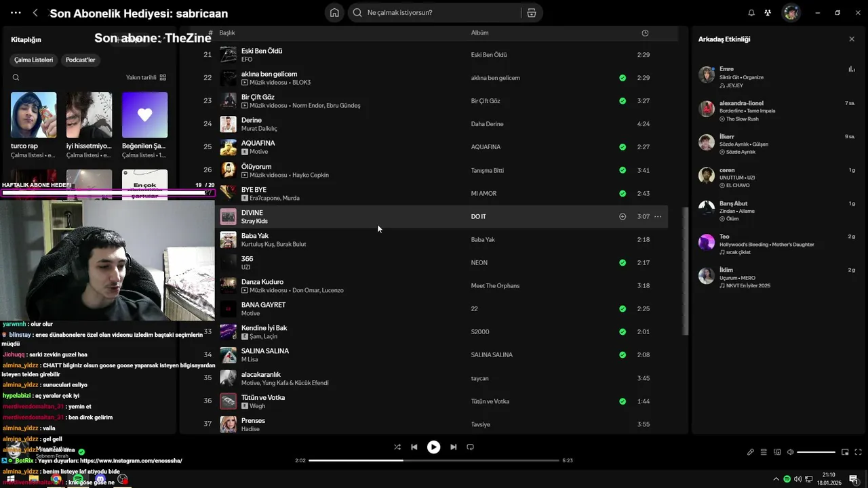Open 'EL CHAVO' album under ceren

click(x=737, y=185)
